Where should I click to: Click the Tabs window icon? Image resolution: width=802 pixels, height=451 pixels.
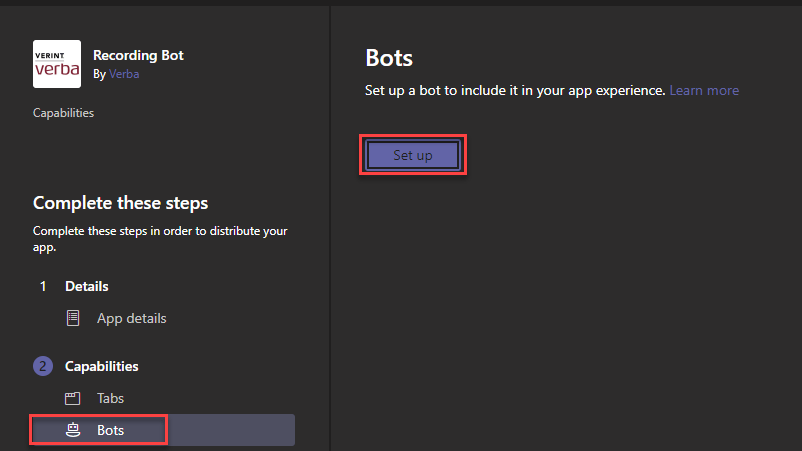[x=72, y=398]
